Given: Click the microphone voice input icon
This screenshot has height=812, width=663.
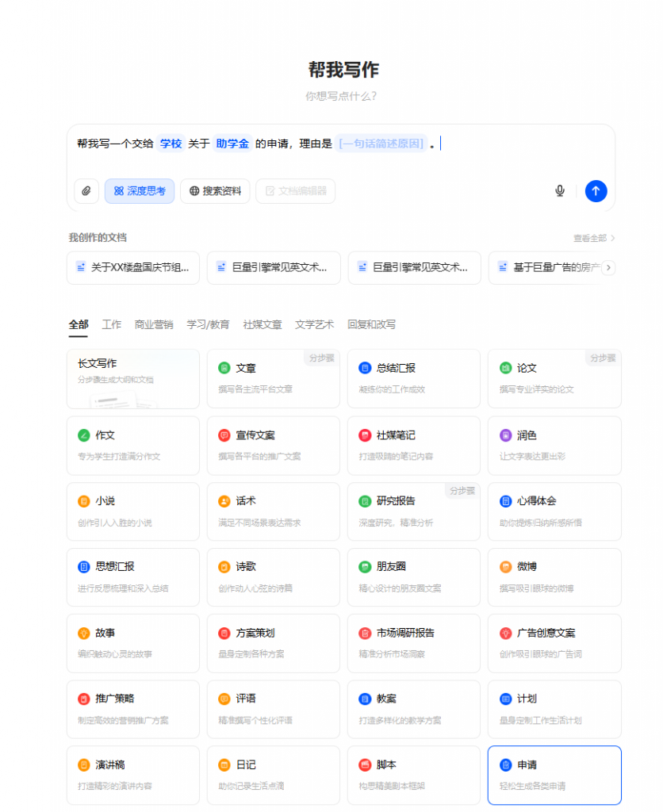Looking at the screenshot, I should (x=560, y=191).
